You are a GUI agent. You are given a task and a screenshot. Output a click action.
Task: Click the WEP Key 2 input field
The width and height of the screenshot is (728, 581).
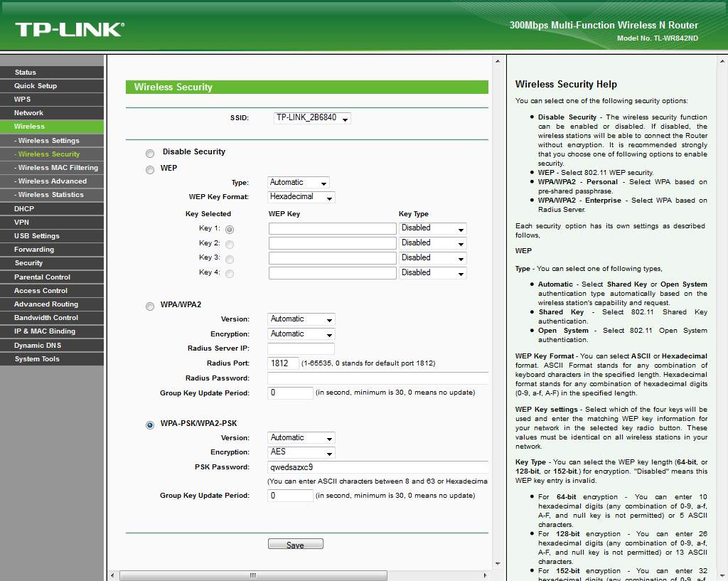click(333, 243)
